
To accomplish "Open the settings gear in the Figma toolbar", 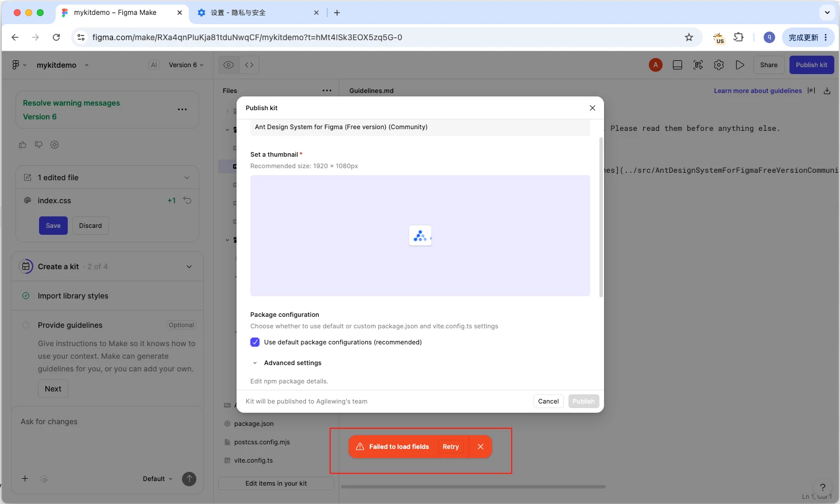I will (x=719, y=65).
